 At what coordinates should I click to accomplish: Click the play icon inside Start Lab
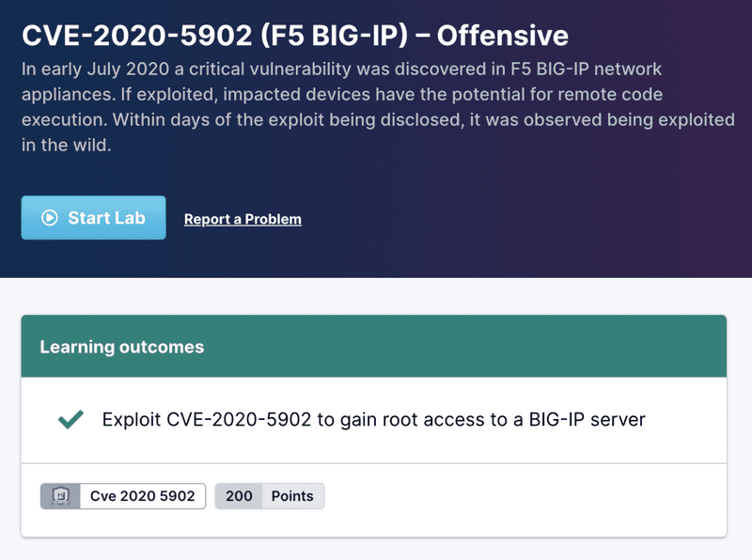coord(50,218)
